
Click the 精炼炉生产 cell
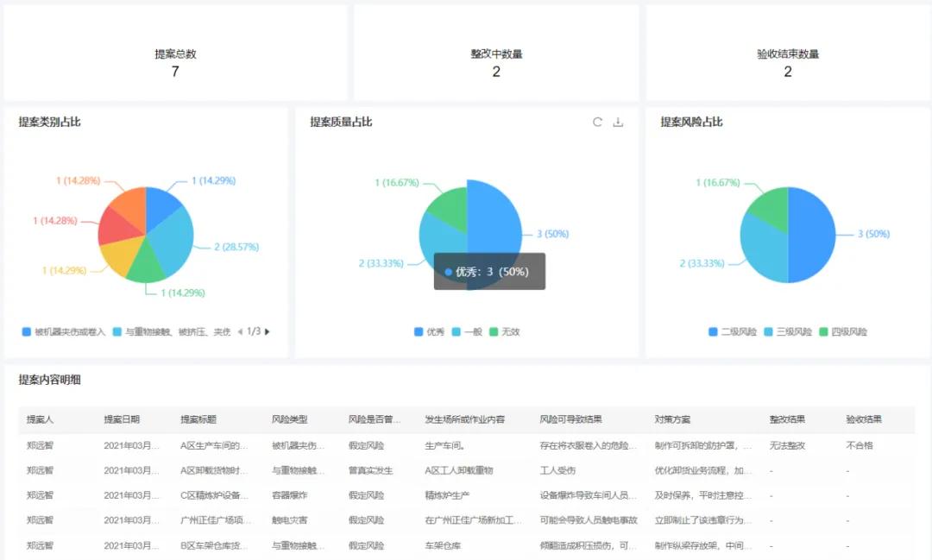447,495
